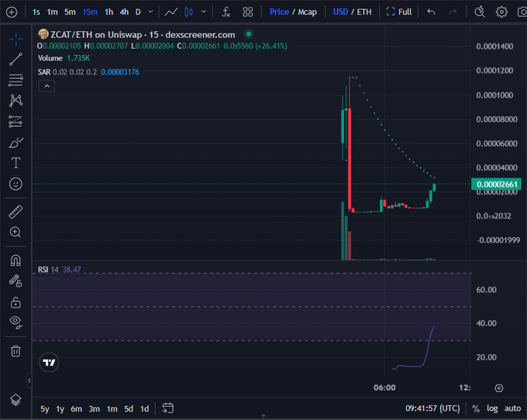Select the Fibonacci retracement tool
This screenshot has width=527, height=420.
15,80
